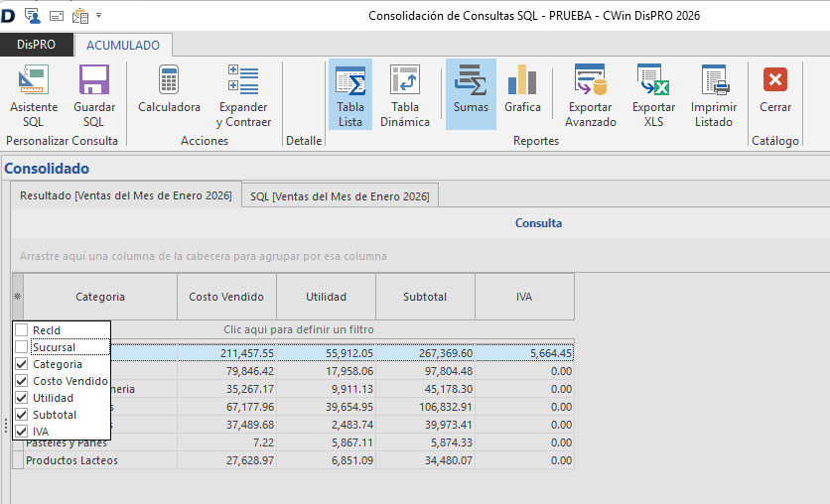Open the quick access toolbar dropdown arrow
The image size is (830, 504).
tap(99, 16)
